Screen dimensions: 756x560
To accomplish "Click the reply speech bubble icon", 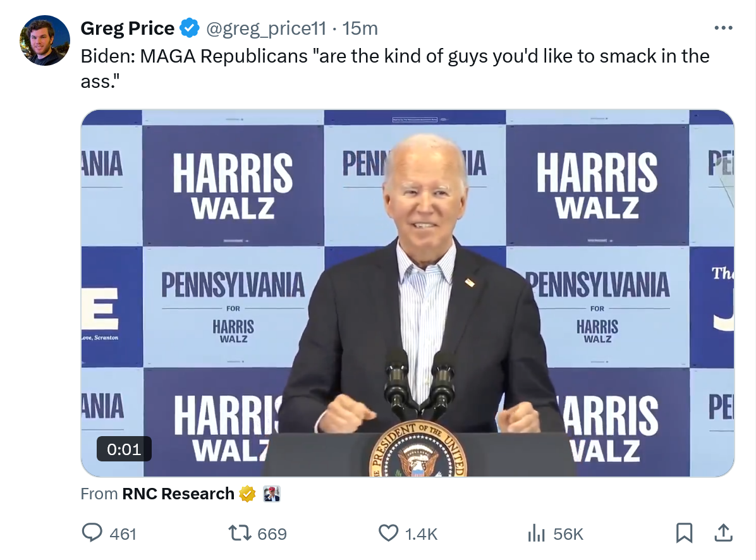I will tap(93, 533).
